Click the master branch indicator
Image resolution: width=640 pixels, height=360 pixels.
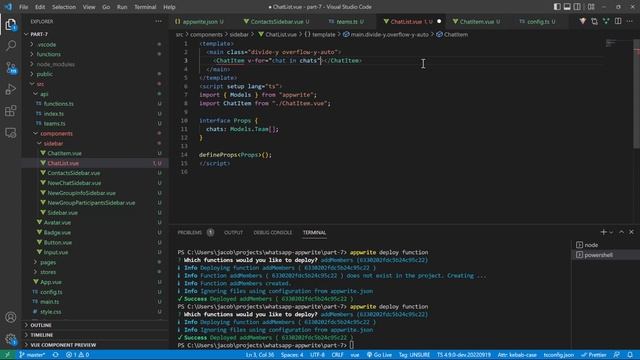pyautogui.click(x=32, y=355)
